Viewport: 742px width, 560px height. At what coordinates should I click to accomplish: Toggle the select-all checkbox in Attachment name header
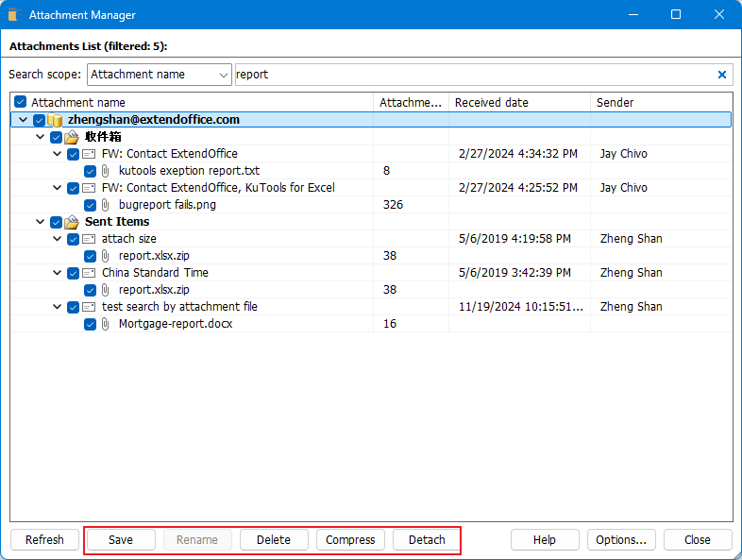click(21, 102)
